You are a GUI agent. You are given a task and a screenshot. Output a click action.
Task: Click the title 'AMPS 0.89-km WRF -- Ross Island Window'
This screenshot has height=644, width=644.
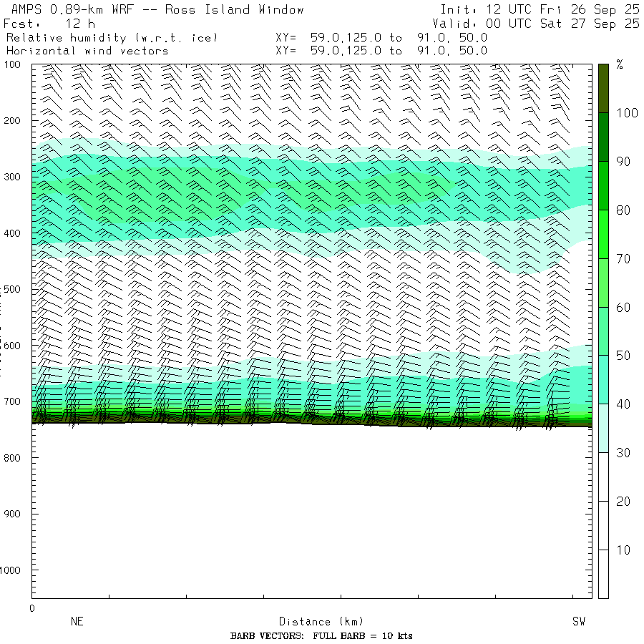click(x=157, y=9)
